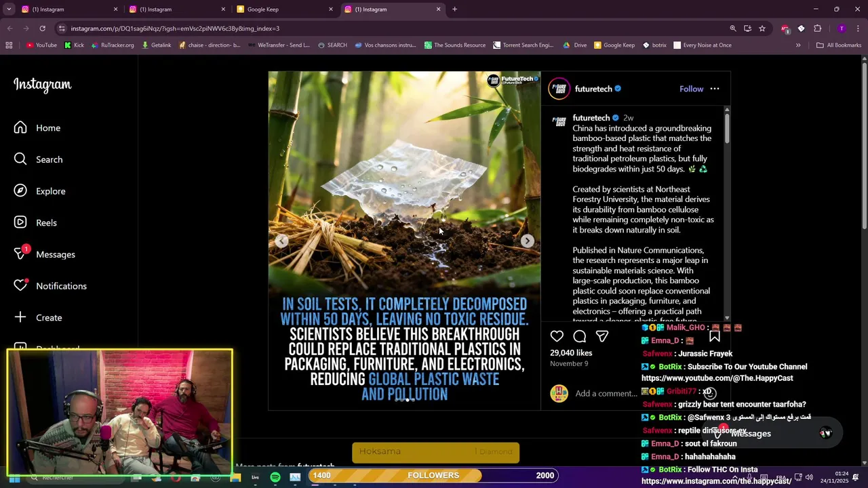Open the Chrome profile avatar menu

tap(842, 28)
